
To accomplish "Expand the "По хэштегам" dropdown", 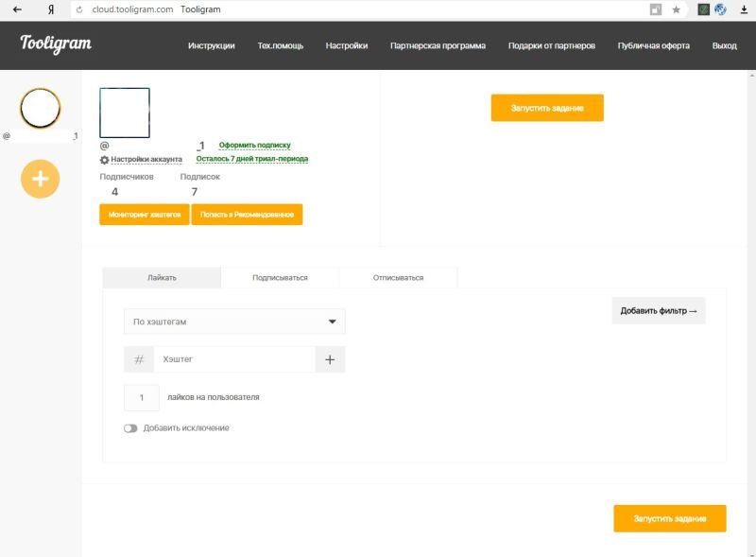I will [234, 322].
